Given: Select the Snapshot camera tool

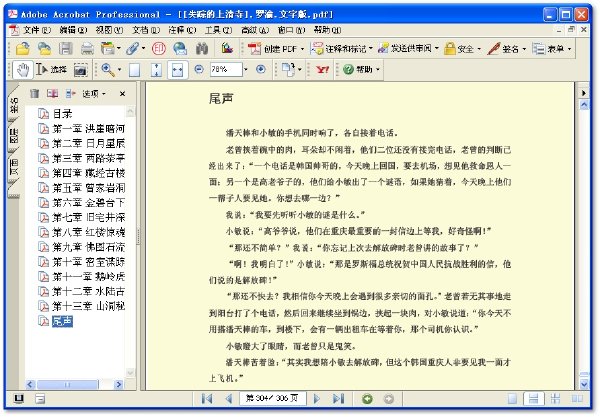Looking at the screenshot, I should pos(80,70).
